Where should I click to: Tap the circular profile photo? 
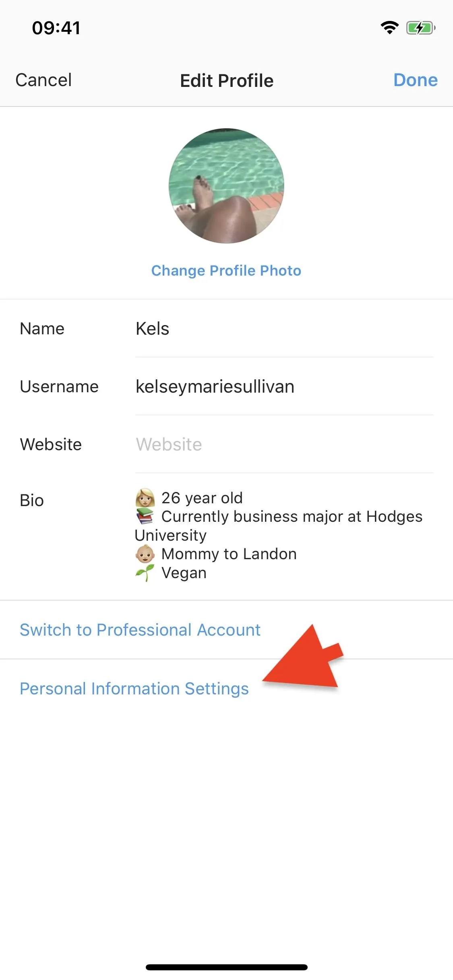click(226, 186)
